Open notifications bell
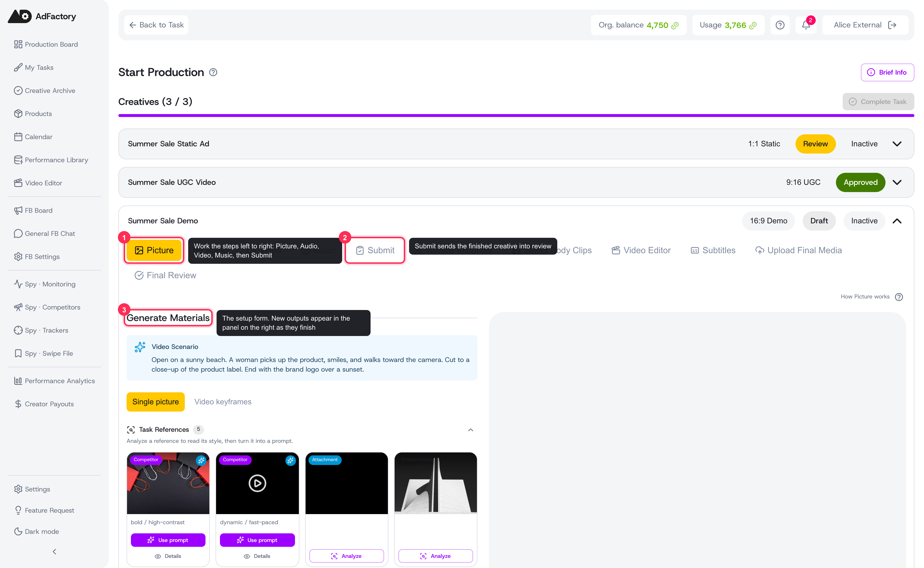The image size is (924, 568). (x=806, y=25)
